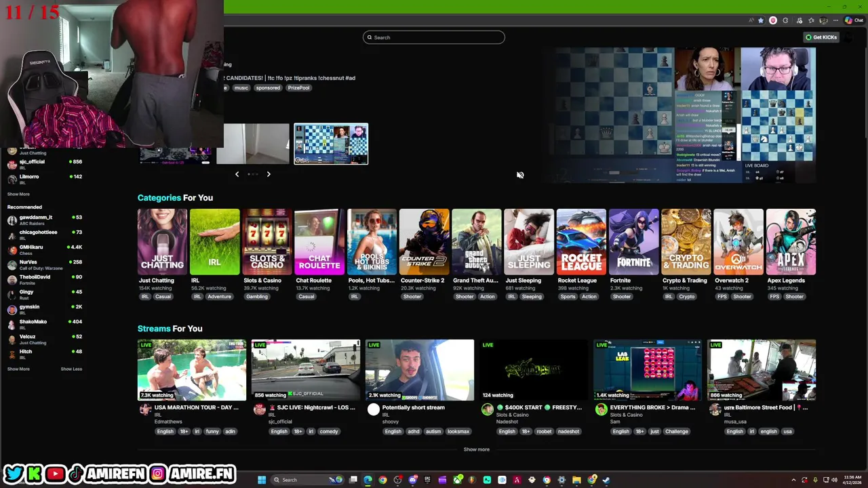Open gymskin's channel in the Recommended list
The width and height of the screenshot is (868, 488).
(44, 310)
